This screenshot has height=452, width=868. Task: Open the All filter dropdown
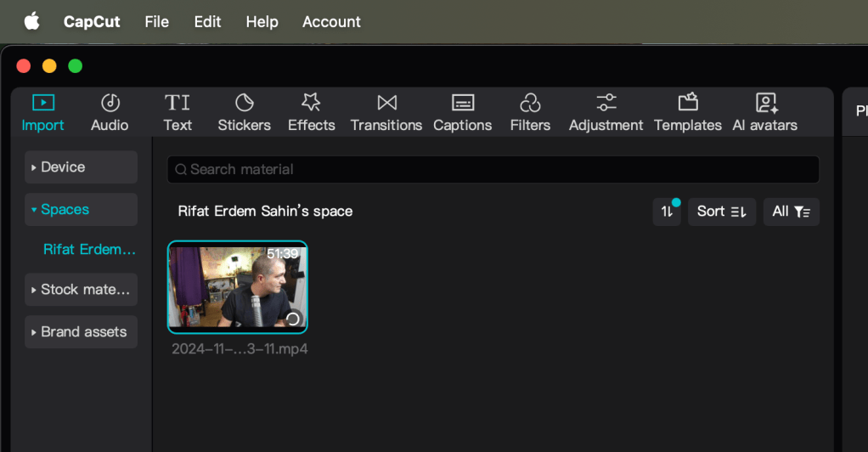point(792,212)
